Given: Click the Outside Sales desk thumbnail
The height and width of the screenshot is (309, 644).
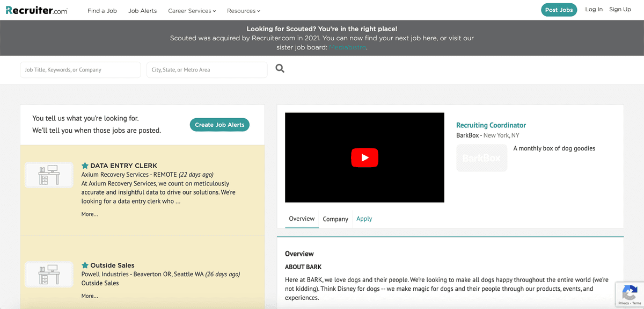Looking at the screenshot, I should coord(49,274).
